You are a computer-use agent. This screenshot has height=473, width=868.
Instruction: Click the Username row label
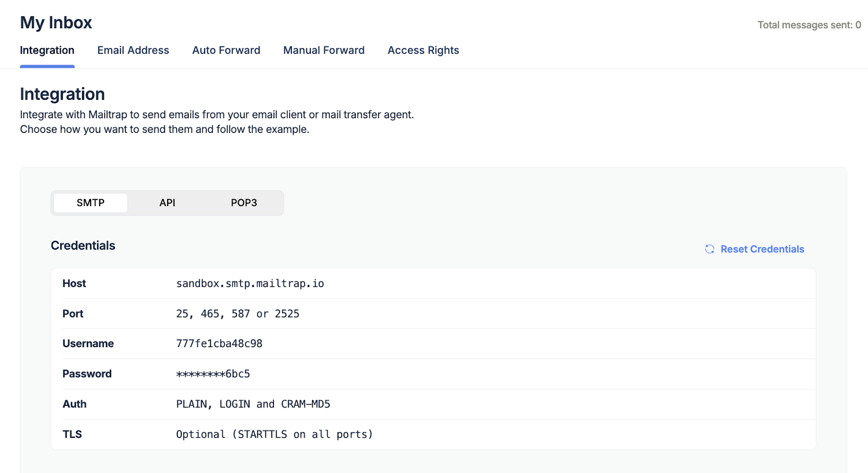tap(88, 344)
